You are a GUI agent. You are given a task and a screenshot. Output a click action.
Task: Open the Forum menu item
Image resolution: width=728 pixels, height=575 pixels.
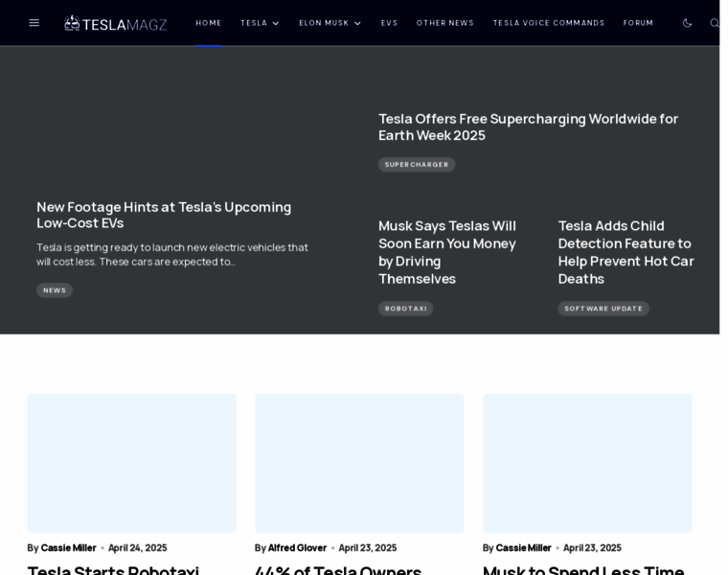[x=638, y=23]
